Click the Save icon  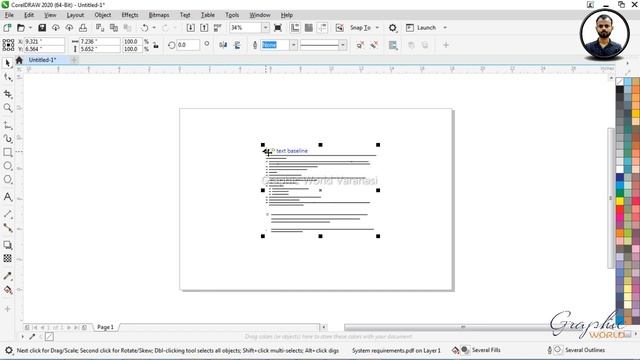[42, 28]
